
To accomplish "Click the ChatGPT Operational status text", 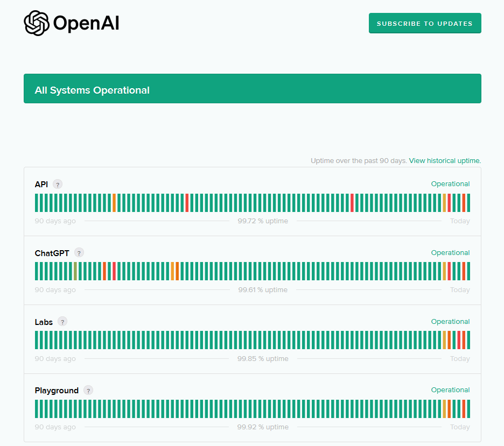I will click(450, 253).
